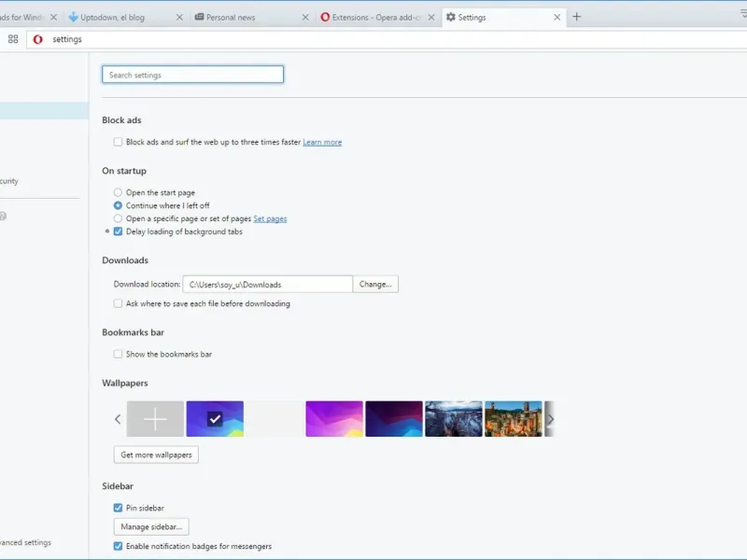Add a custom wallpaper with plus tile
Viewport: 747px width, 560px height.
(x=155, y=419)
